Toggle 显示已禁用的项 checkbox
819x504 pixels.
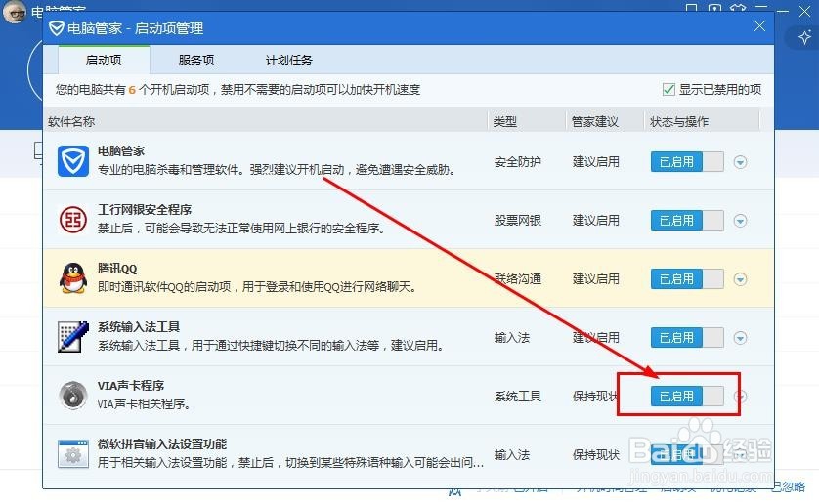click(x=668, y=89)
